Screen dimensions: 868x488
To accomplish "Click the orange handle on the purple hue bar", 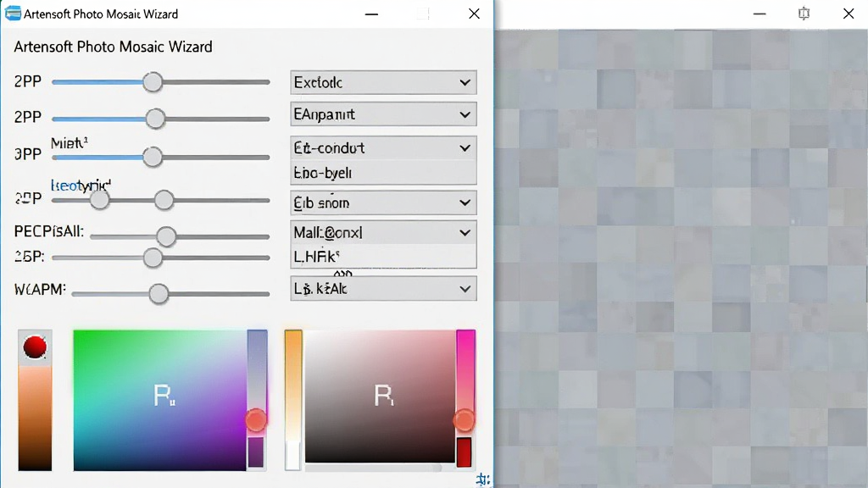I will coord(256,420).
